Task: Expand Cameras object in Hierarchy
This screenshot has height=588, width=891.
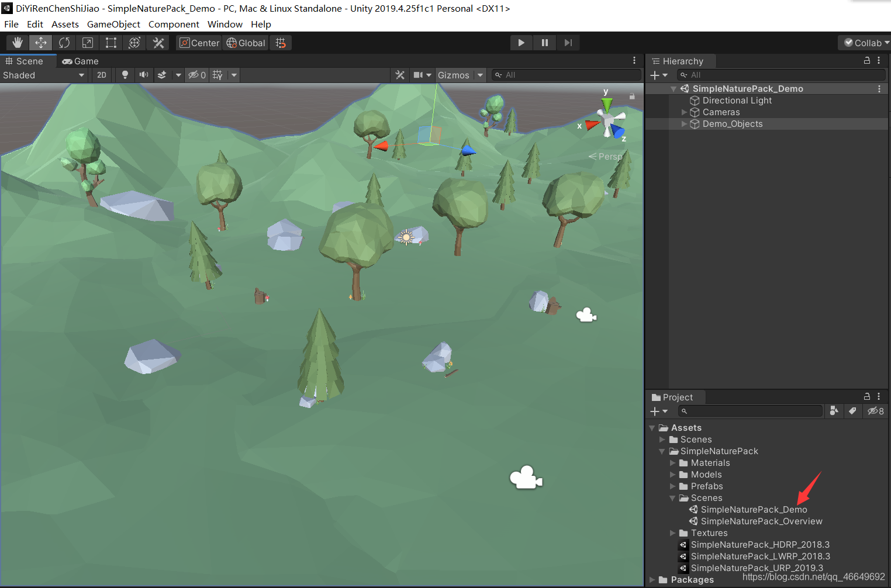Action: tap(684, 112)
